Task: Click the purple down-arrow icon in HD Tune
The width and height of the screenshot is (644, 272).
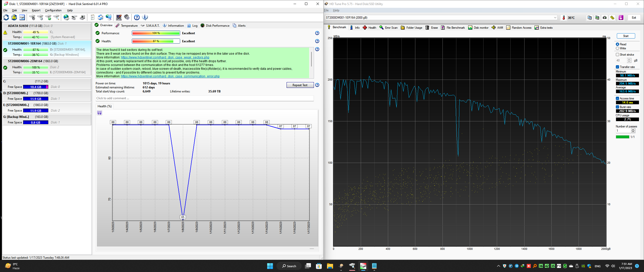Action: point(621,18)
